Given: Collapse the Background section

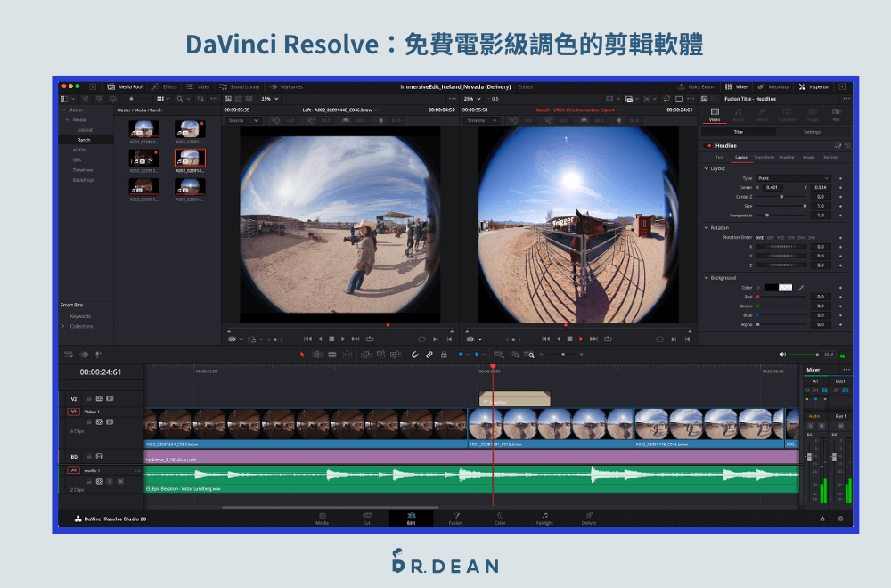Looking at the screenshot, I should tap(707, 278).
